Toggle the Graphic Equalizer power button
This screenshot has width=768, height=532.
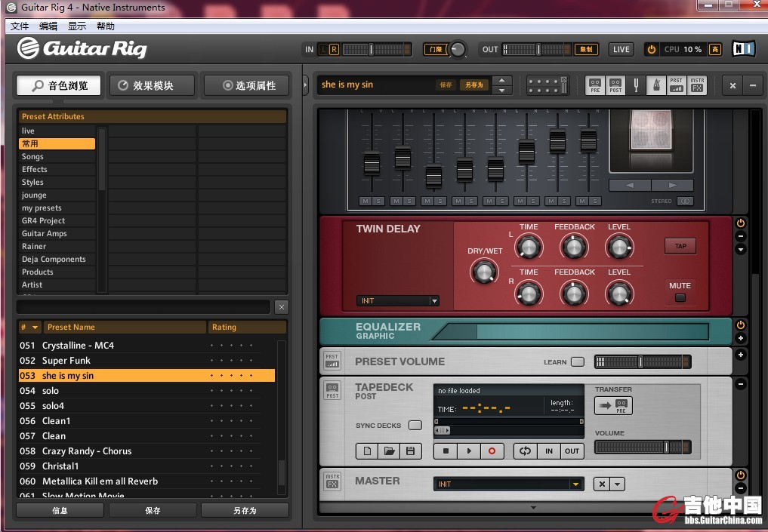tap(741, 325)
